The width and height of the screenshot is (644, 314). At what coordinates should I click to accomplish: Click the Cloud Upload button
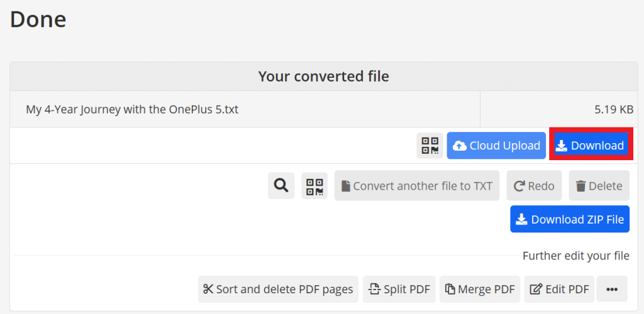(496, 146)
